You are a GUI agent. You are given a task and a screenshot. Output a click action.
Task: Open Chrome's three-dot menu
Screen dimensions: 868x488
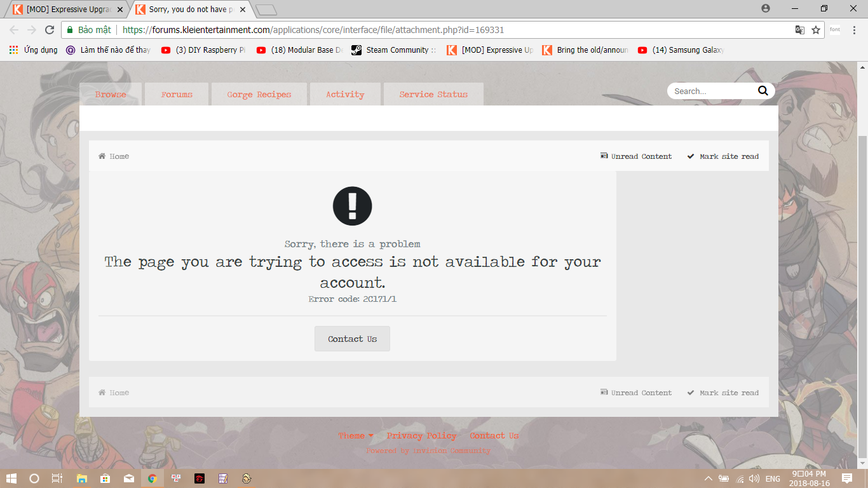coord(855,30)
